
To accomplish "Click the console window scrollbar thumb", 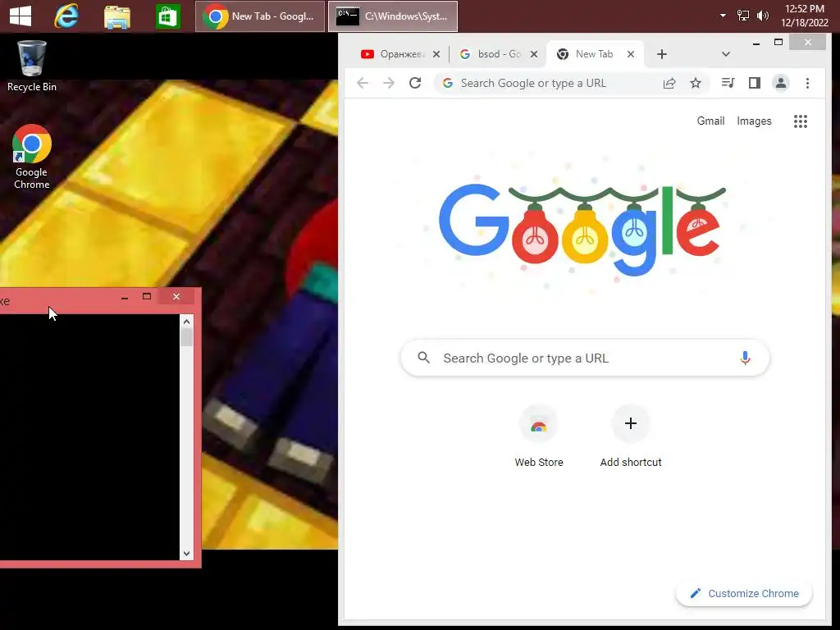I will [186, 337].
